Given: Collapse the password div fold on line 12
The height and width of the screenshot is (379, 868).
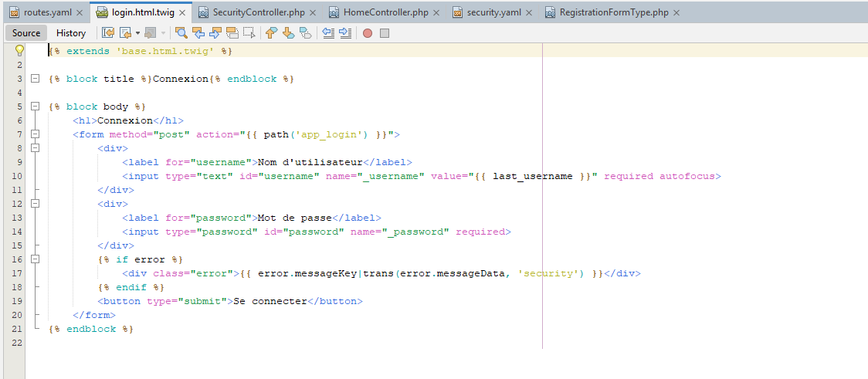Looking at the screenshot, I should point(35,203).
